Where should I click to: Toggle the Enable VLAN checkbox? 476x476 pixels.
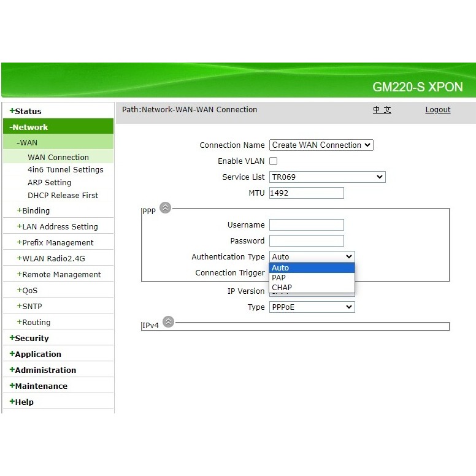click(x=274, y=161)
